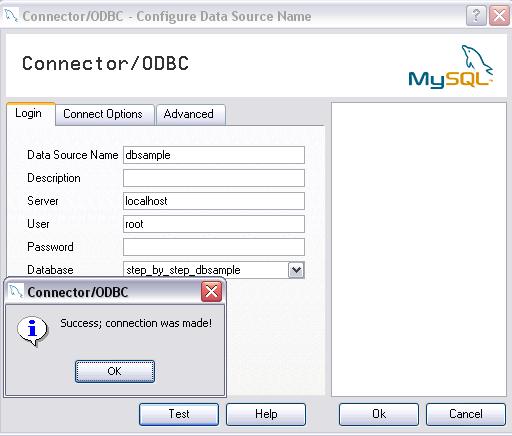Close the Configure Data Source Name window
The width and height of the screenshot is (512, 436).
pyautogui.click(x=499, y=15)
